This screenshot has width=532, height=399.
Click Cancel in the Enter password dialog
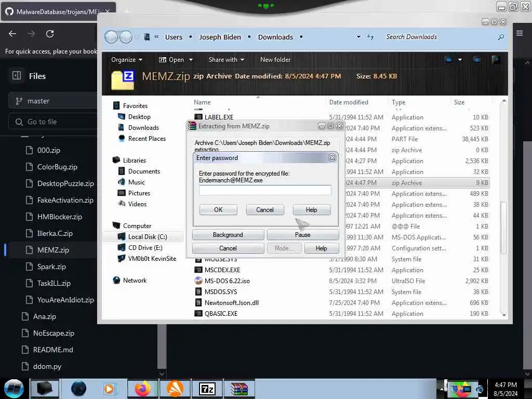click(x=264, y=210)
